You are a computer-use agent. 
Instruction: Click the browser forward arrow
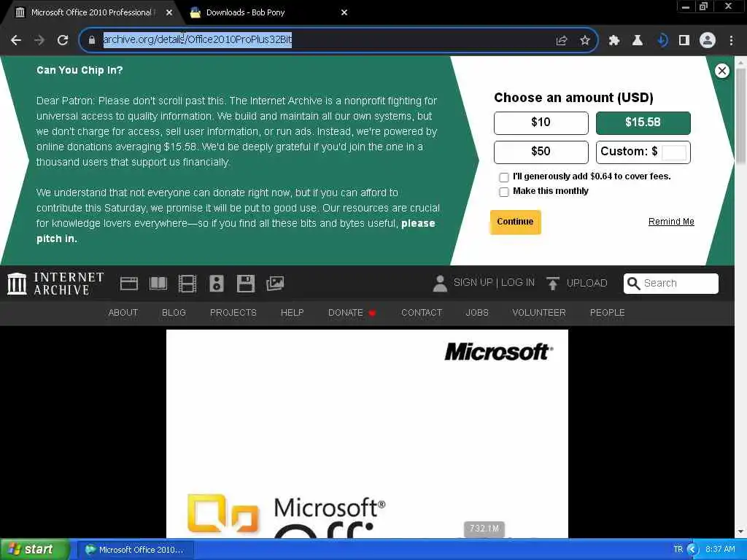click(39, 41)
